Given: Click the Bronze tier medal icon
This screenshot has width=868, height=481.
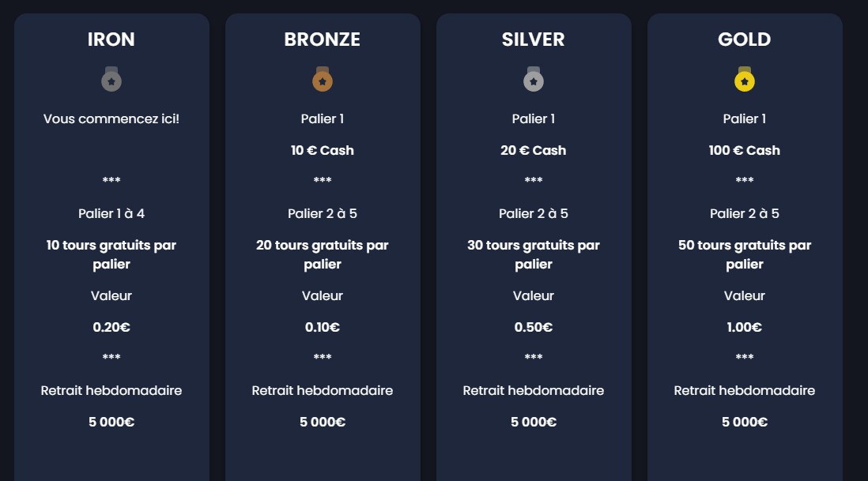Looking at the screenshot, I should (323, 80).
